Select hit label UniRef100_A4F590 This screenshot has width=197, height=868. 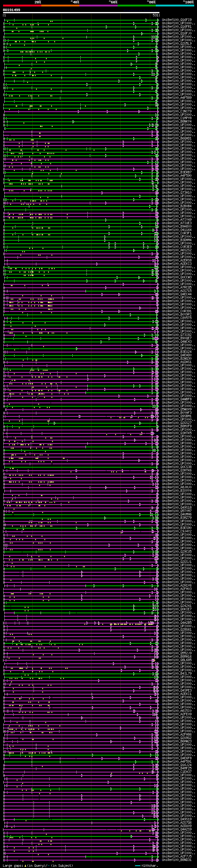pyautogui.click(x=177, y=176)
